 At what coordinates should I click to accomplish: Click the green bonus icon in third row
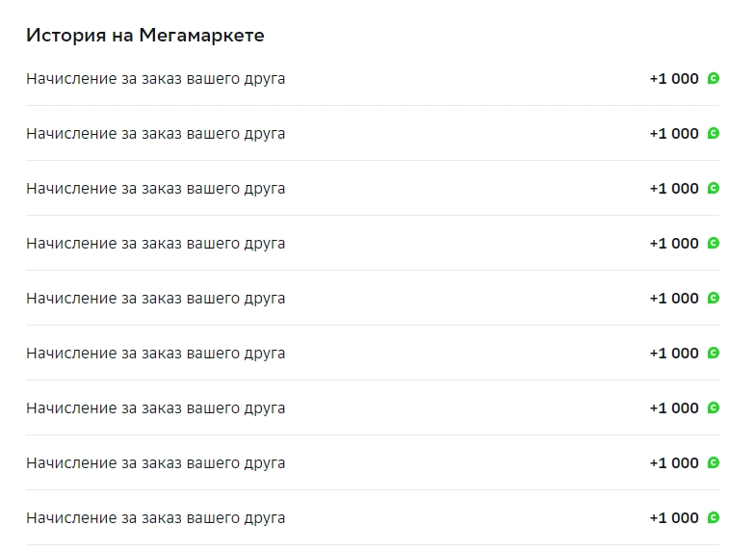tap(713, 188)
